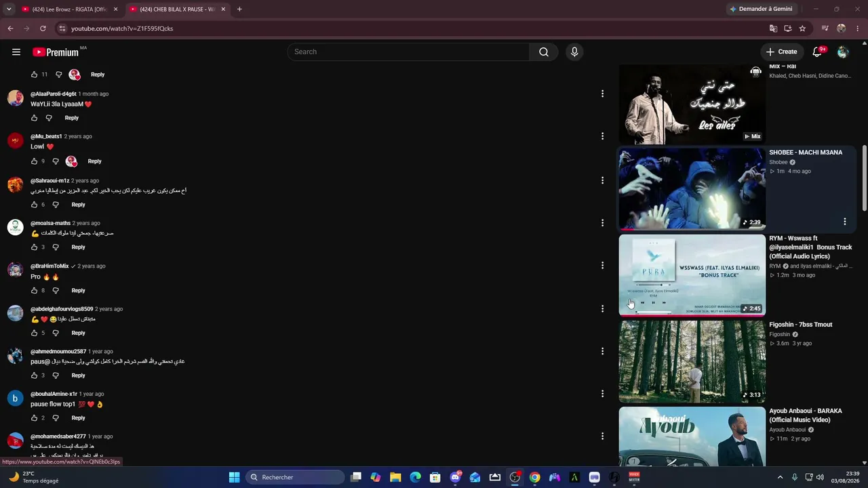Like the @Sahraoui-m1z comment
This screenshot has height=488, width=868.
[x=35, y=205]
